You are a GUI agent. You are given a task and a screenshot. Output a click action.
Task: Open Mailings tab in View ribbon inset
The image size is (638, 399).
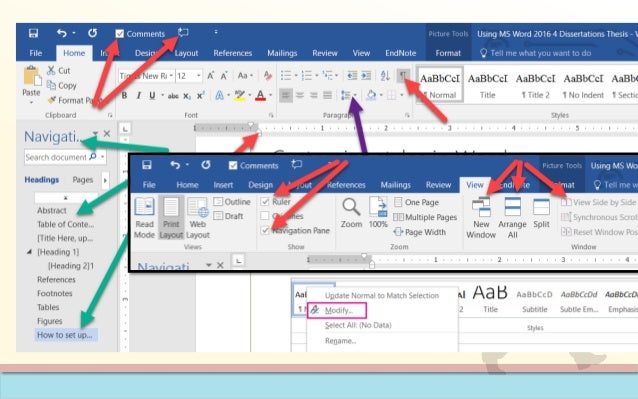(395, 185)
